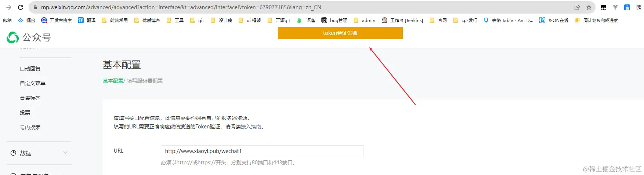Open the 优质博客 bookmark folder
Screen dimensions: 644x175
[147, 21]
